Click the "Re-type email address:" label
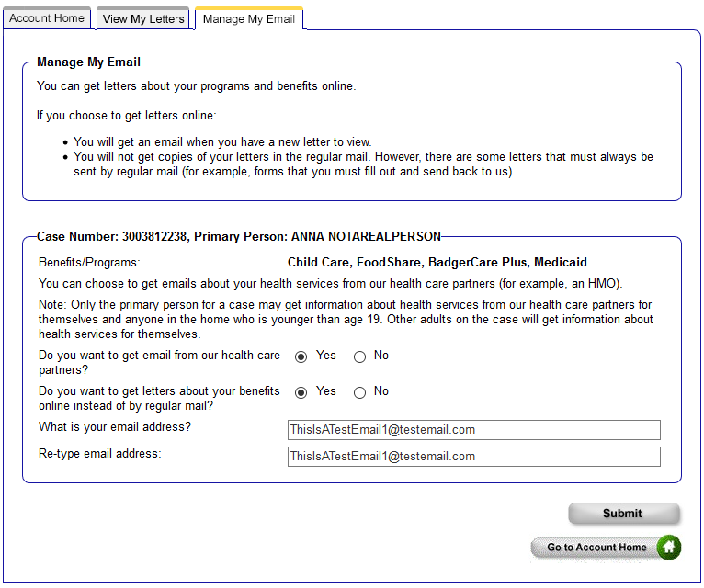 coord(99,454)
